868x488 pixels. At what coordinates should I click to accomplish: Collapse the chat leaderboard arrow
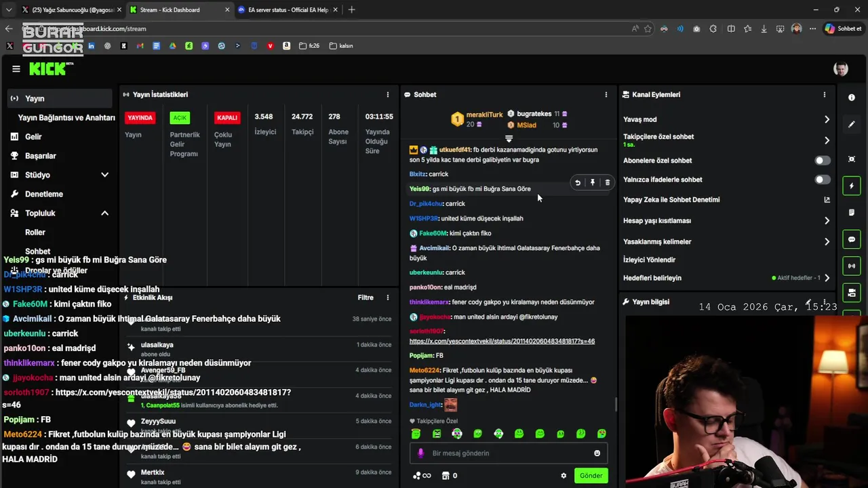[509, 138]
